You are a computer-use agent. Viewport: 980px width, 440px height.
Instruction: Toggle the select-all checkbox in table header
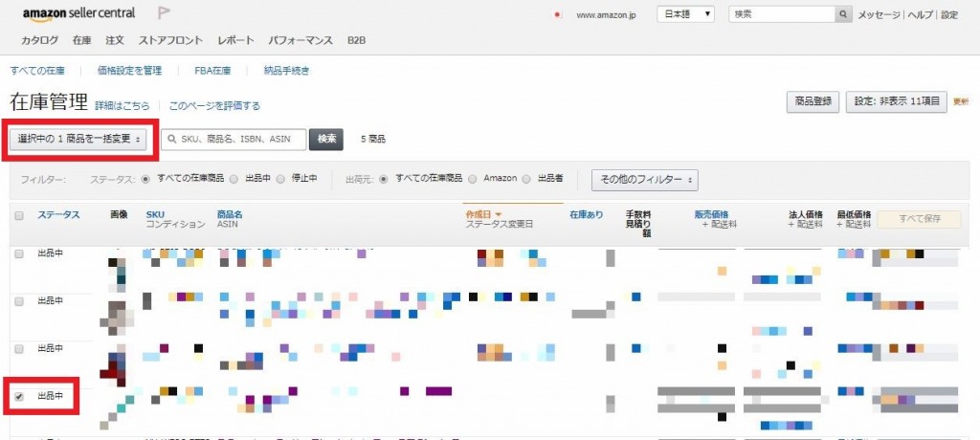point(19,216)
